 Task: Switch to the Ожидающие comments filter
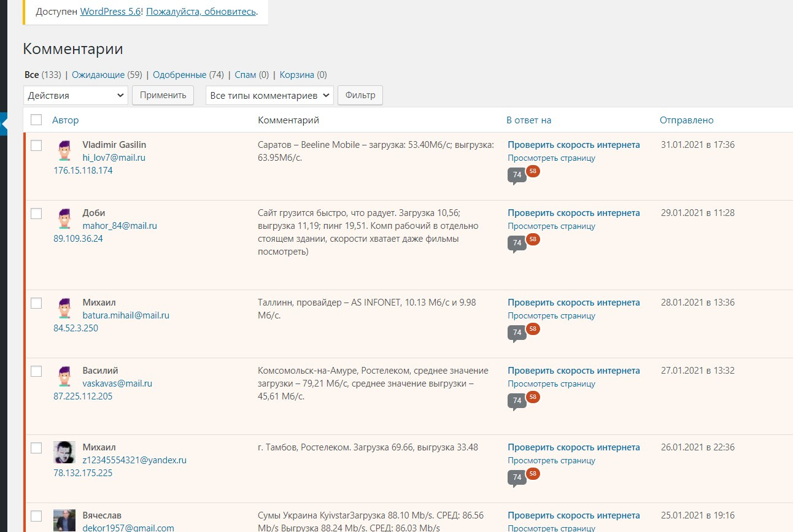pyautogui.click(x=98, y=75)
